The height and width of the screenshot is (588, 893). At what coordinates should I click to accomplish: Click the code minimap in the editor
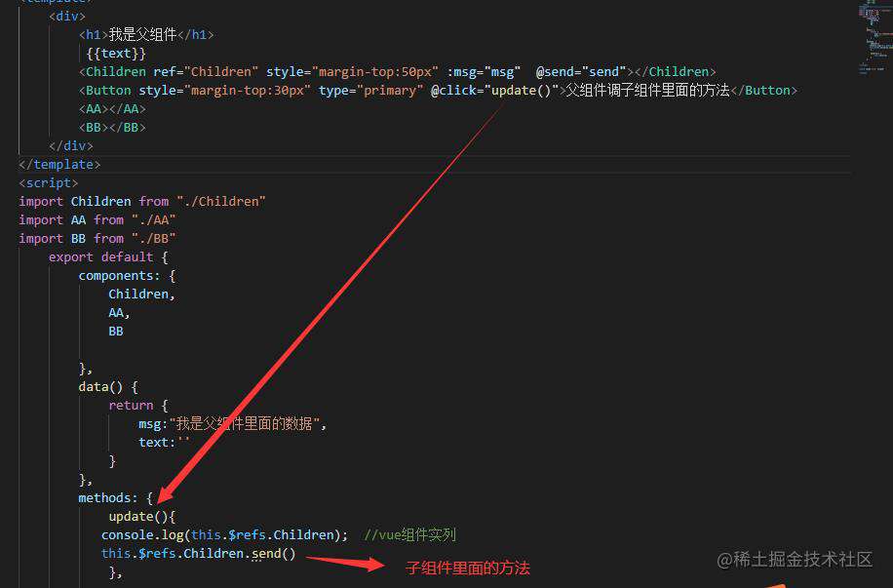click(x=875, y=37)
